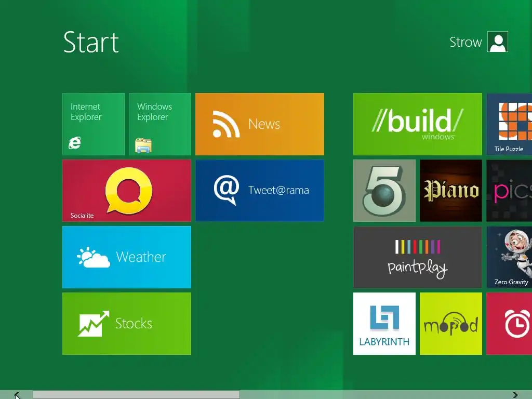Open the pics app tile
532x399 pixels.
coord(509,191)
